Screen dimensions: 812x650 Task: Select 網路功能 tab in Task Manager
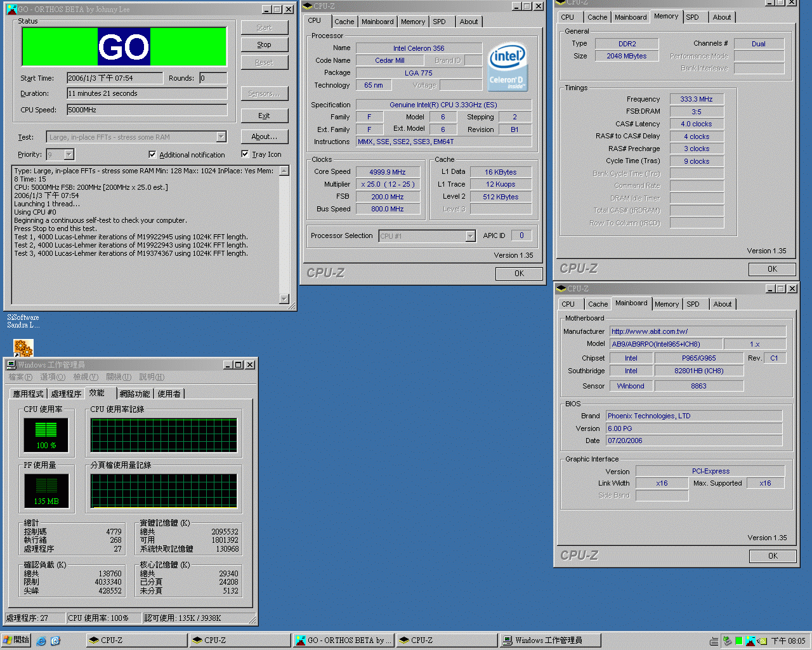point(135,394)
